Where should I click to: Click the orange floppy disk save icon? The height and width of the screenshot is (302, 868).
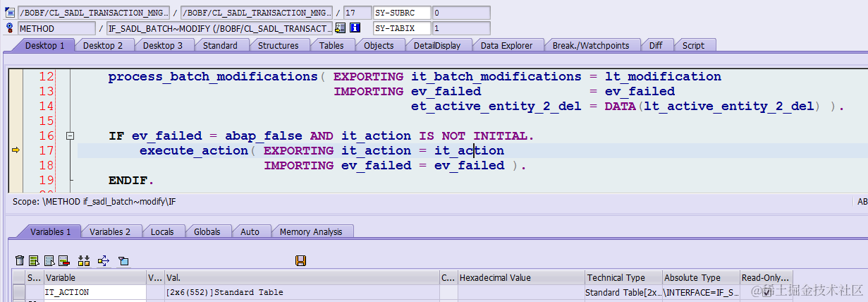click(x=301, y=261)
